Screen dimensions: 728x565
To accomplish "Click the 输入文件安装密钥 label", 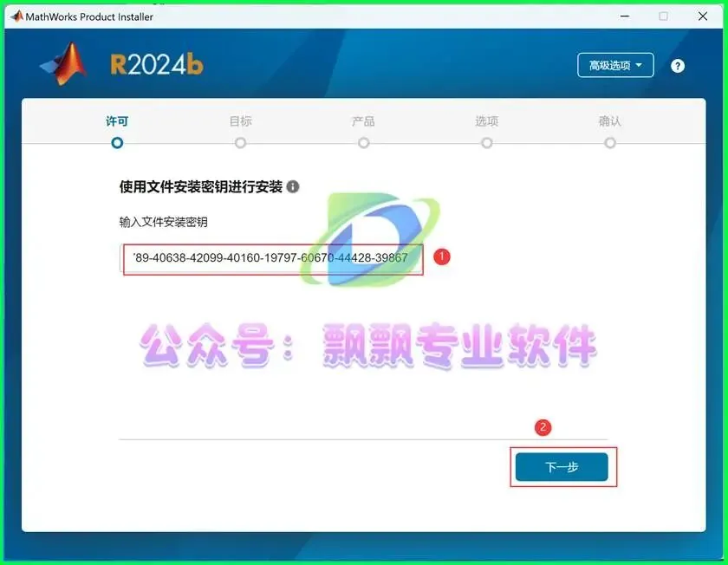I will coord(164,222).
